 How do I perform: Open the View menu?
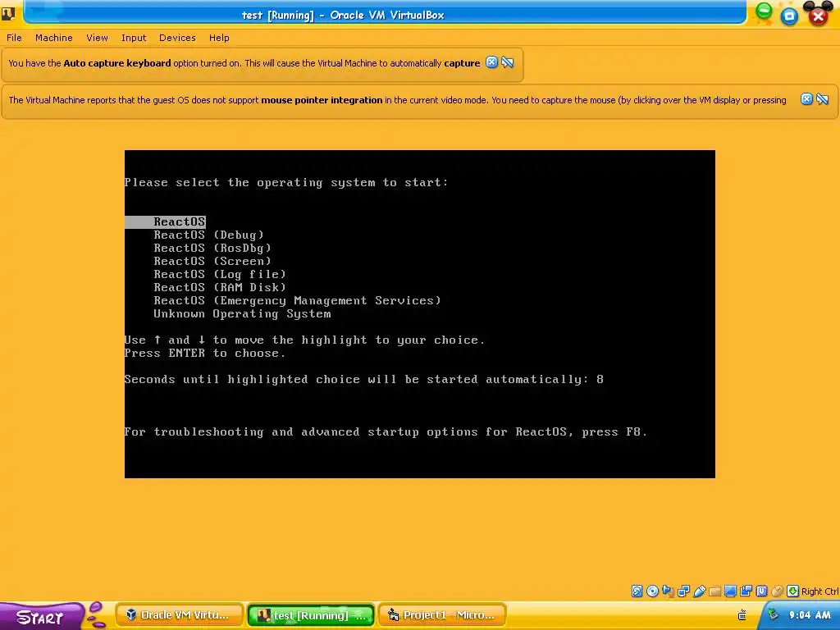click(97, 38)
